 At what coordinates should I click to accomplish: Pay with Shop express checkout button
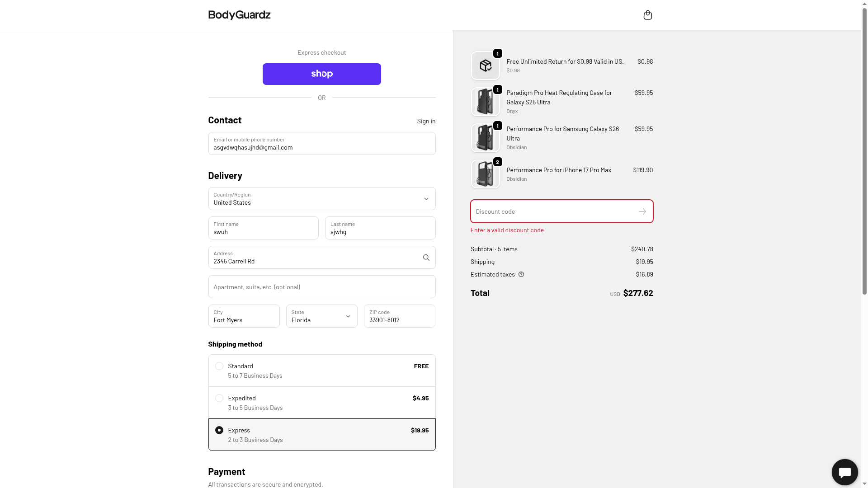[x=321, y=74]
